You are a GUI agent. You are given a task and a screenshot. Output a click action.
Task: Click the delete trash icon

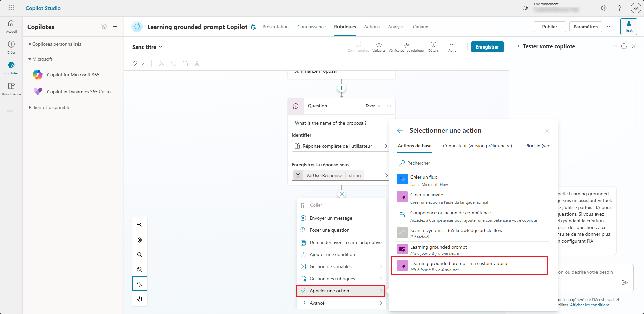pyautogui.click(x=197, y=64)
